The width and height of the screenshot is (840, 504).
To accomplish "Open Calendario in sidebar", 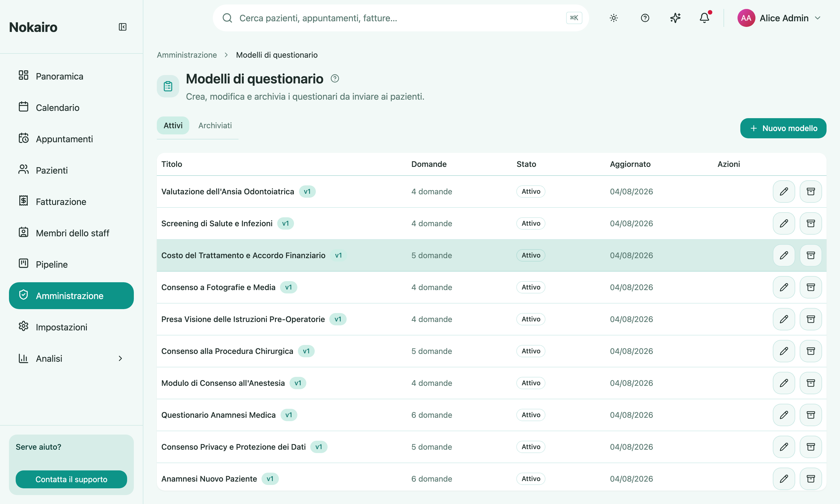I will point(71,107).
